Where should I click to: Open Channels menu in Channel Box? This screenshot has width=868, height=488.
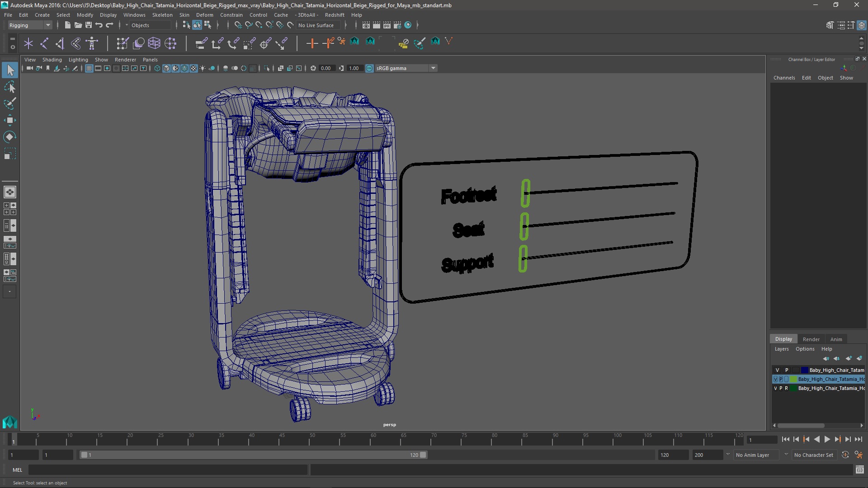coord(784,78)
